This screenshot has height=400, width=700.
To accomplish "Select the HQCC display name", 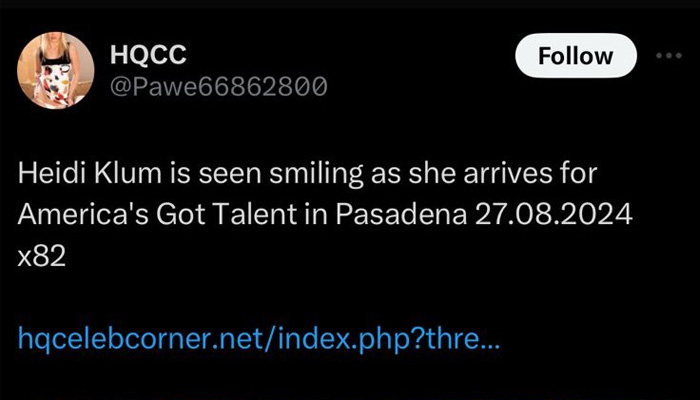I will [148, 55].
